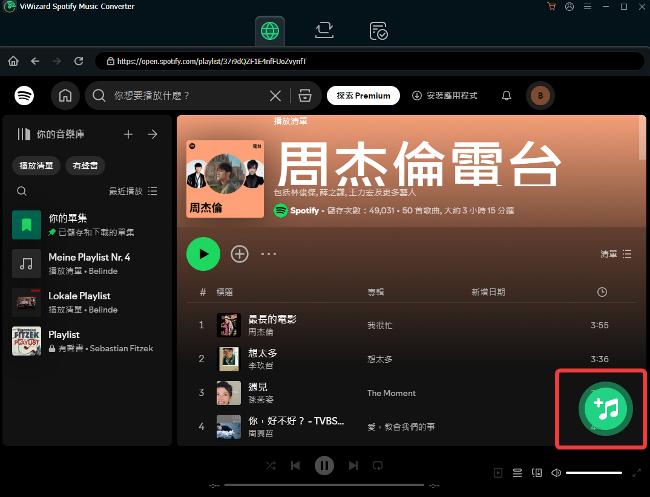Open more options three dots
The height and width of the screenshot is (497, 650).
click(x=269, y=254)
